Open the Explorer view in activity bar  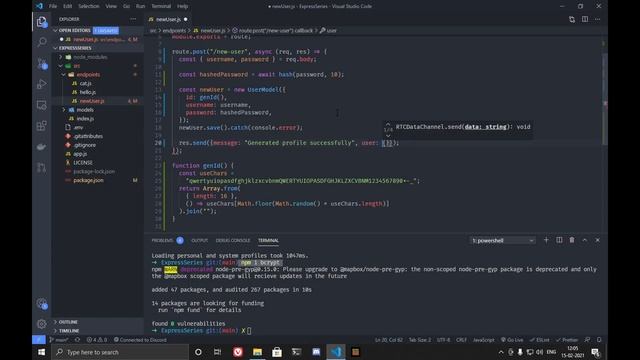pyautogui.click(x=42, y=22)
